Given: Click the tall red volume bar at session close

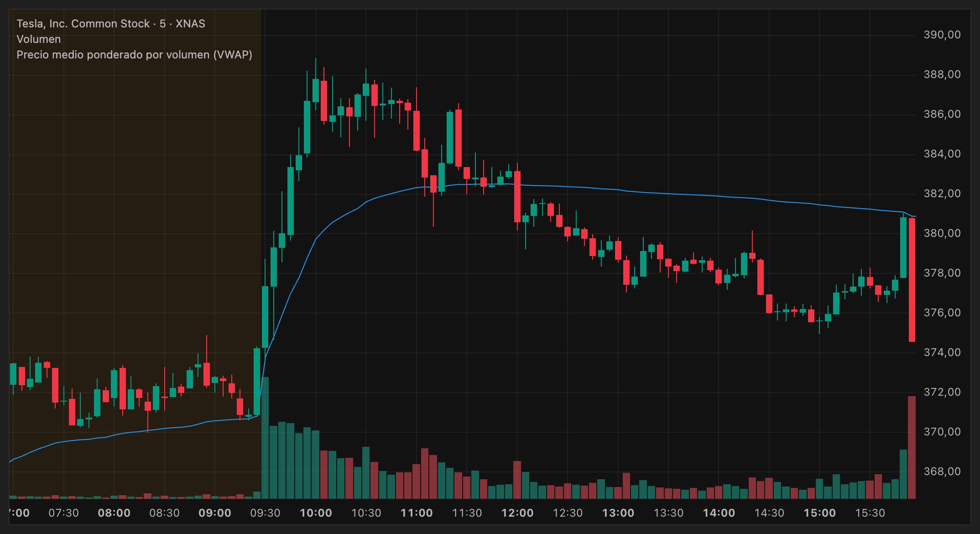Looking at the screenshot, I should (912, 447).
